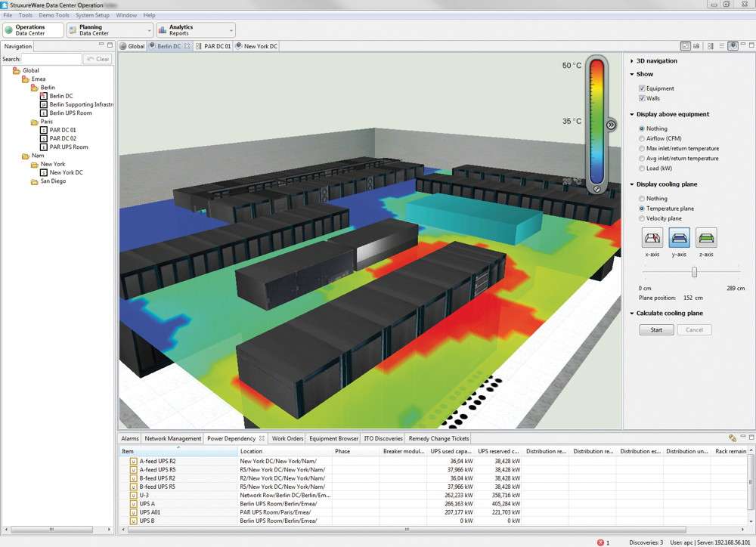
Task: Click the temperature legend expand arrow button
Action: pyautogui.click(x=611, y=125)
